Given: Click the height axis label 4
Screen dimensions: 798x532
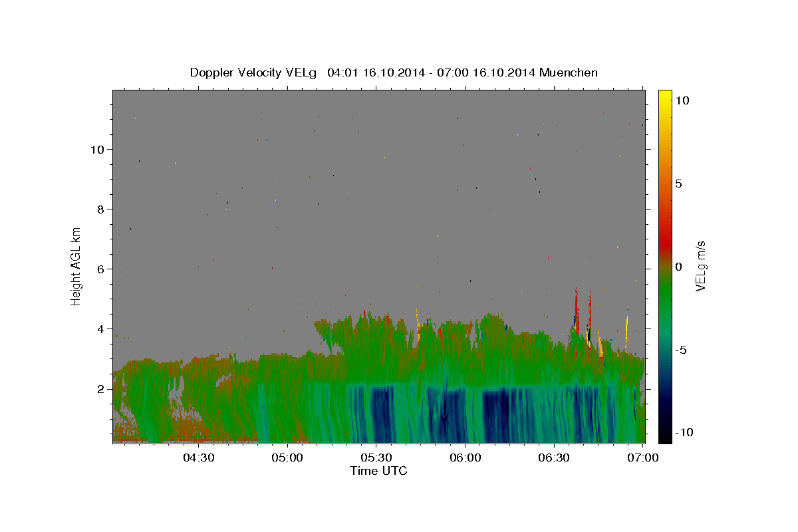Looking at the screenshot, I should [x=101, y=329].
